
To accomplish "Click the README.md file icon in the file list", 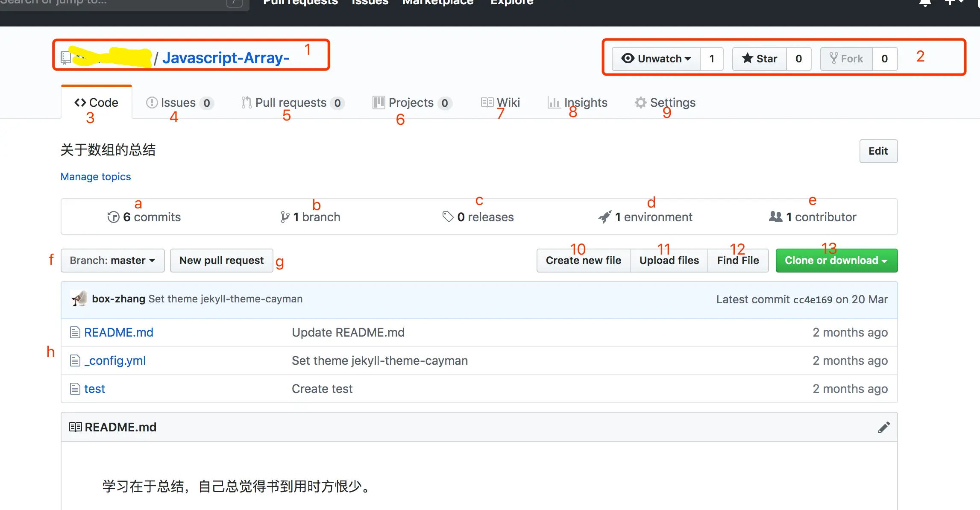I will click(75, 332).
